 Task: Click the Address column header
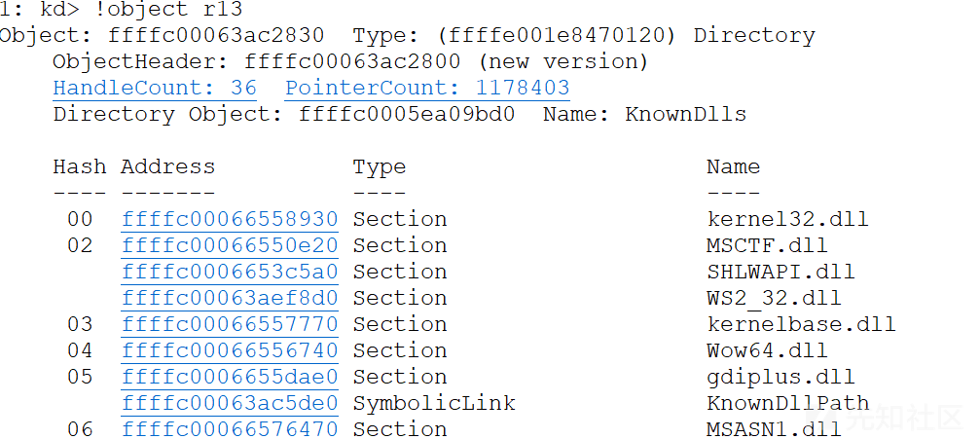coord(168,167)
